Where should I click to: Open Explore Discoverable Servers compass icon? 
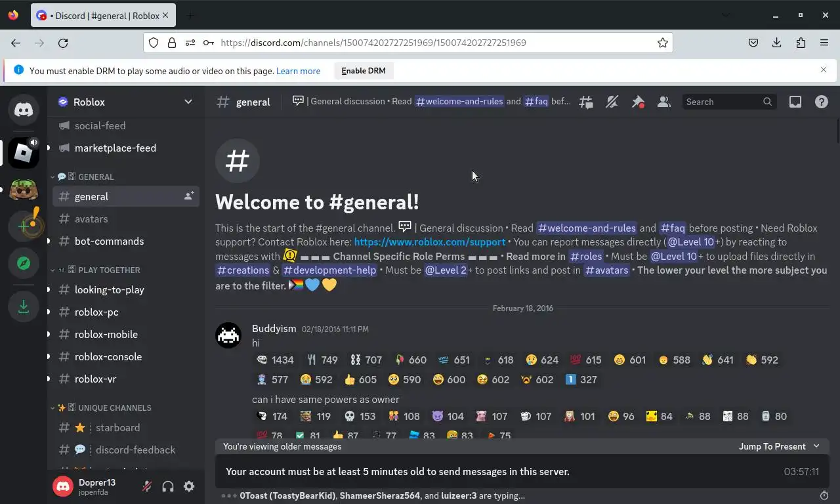24,263
